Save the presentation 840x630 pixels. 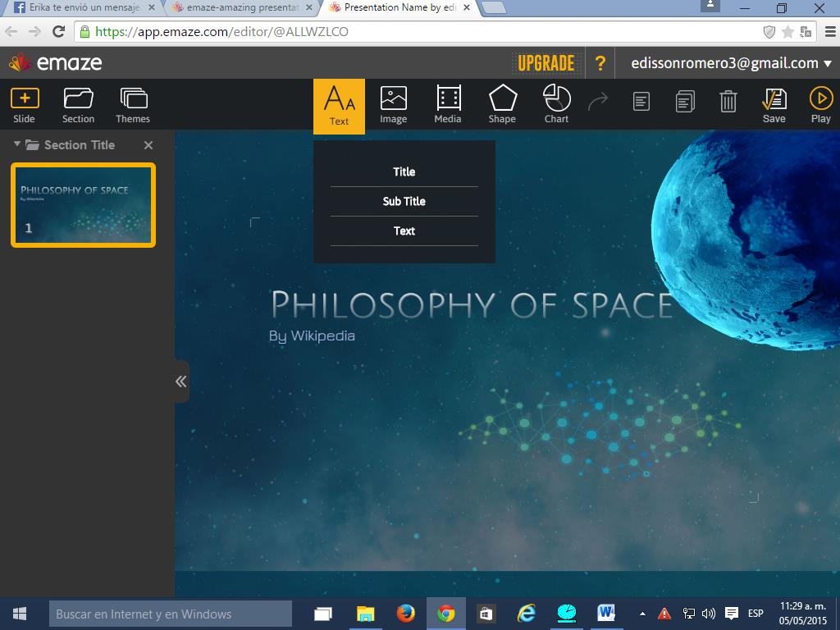point(774,105)
